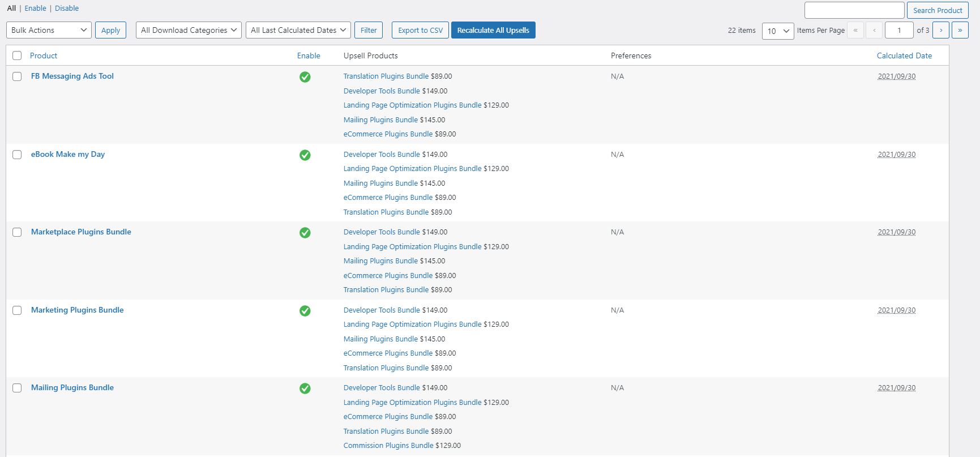Click calculated date for Marketplace Plugins Bundle

point(897,232)
